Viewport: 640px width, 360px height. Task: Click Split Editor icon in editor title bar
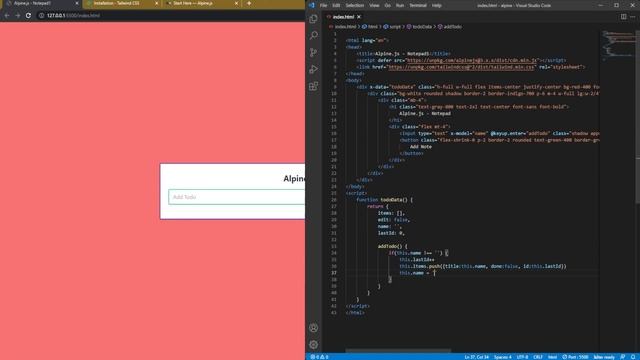click(x=623, y=17)
